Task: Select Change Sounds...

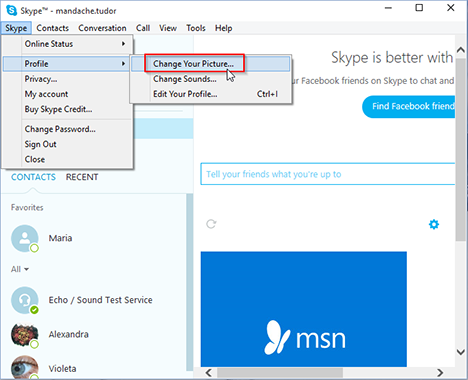Action: 211,79
